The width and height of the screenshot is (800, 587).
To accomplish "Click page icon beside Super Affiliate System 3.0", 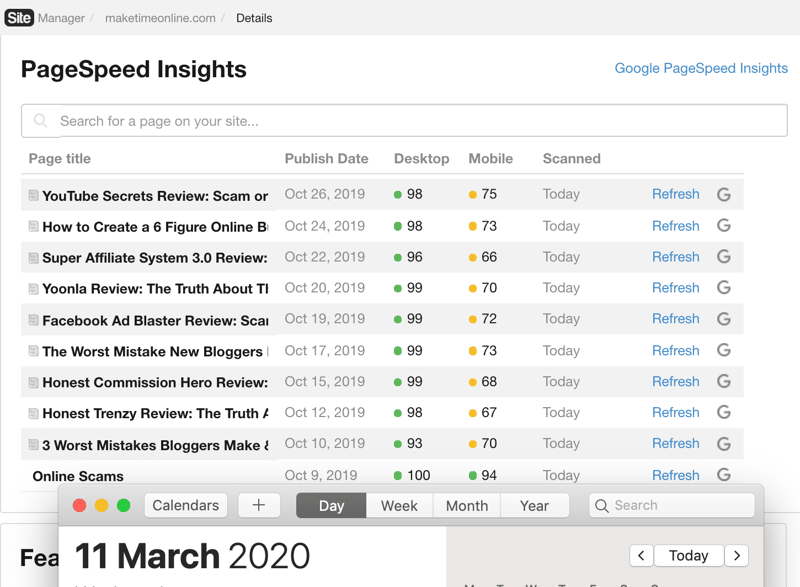I will [x=33, y=258].
